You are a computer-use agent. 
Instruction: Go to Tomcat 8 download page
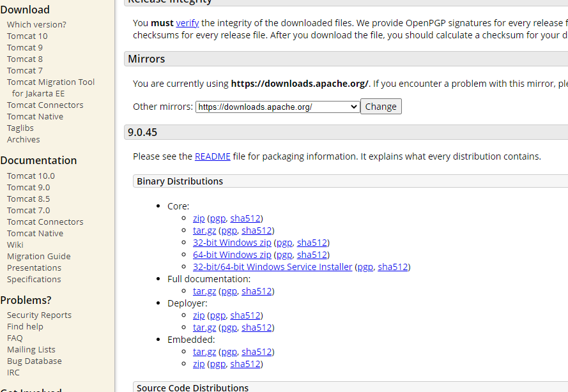click(25, 59)
